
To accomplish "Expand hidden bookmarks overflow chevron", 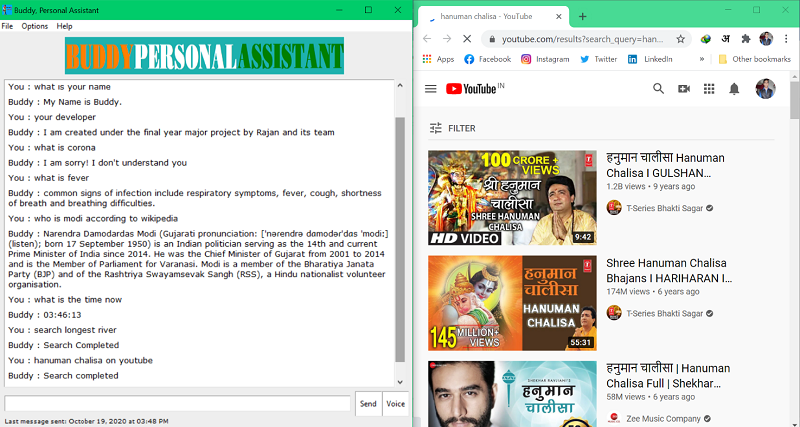I will point(701,59).
